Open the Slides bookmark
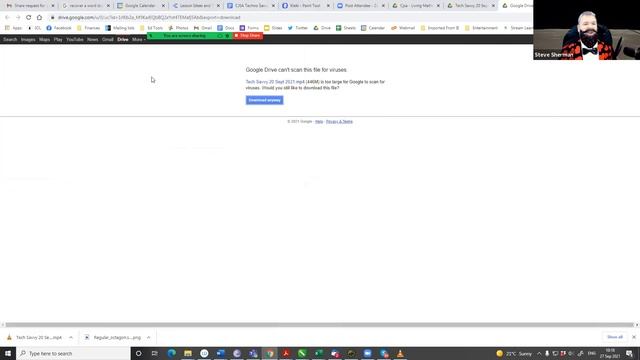This screenshot has width=640, height=360. pos(273,28)
